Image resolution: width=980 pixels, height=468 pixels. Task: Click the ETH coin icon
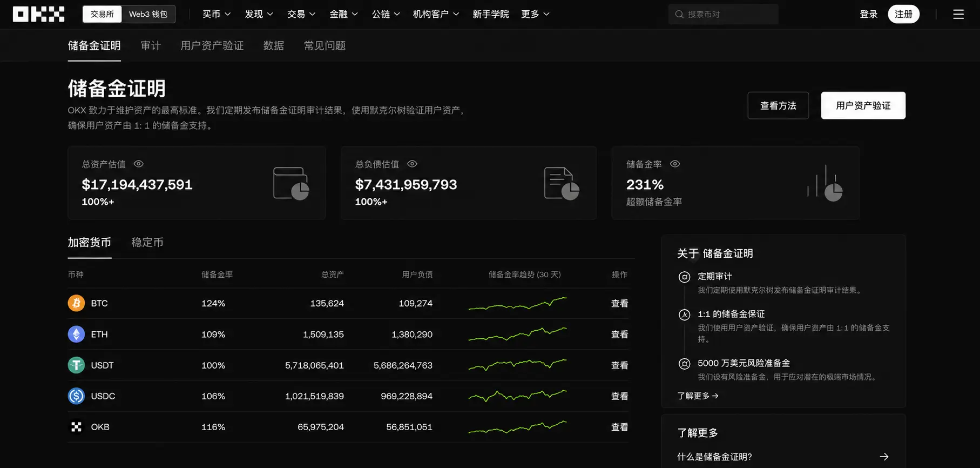click(x=76, y=334)
